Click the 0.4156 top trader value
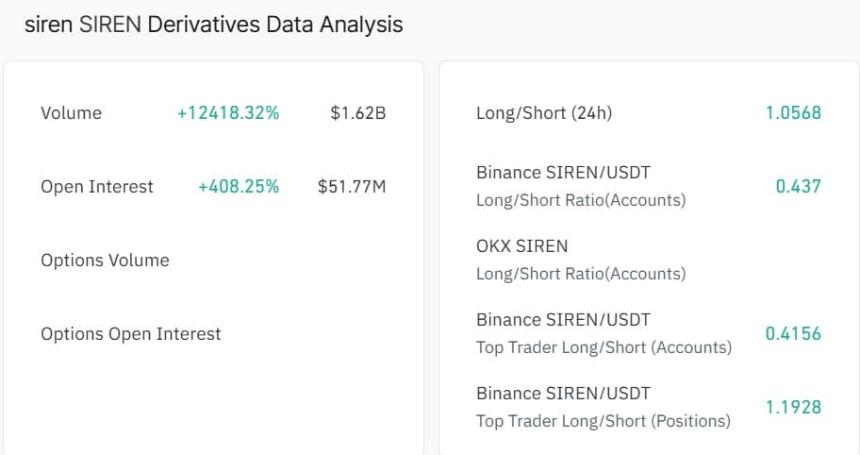Viewport: 860px width, 455px height. tap(793, 333)
